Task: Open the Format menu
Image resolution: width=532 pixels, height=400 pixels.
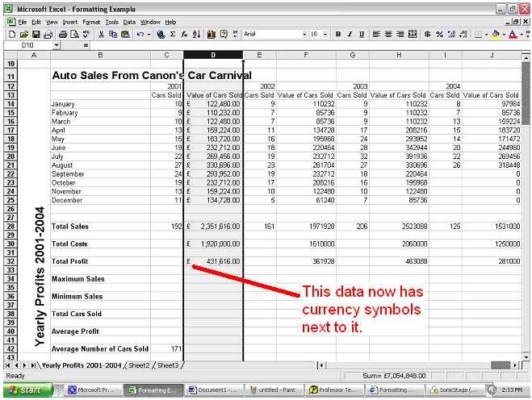Action: pos(90,22)
